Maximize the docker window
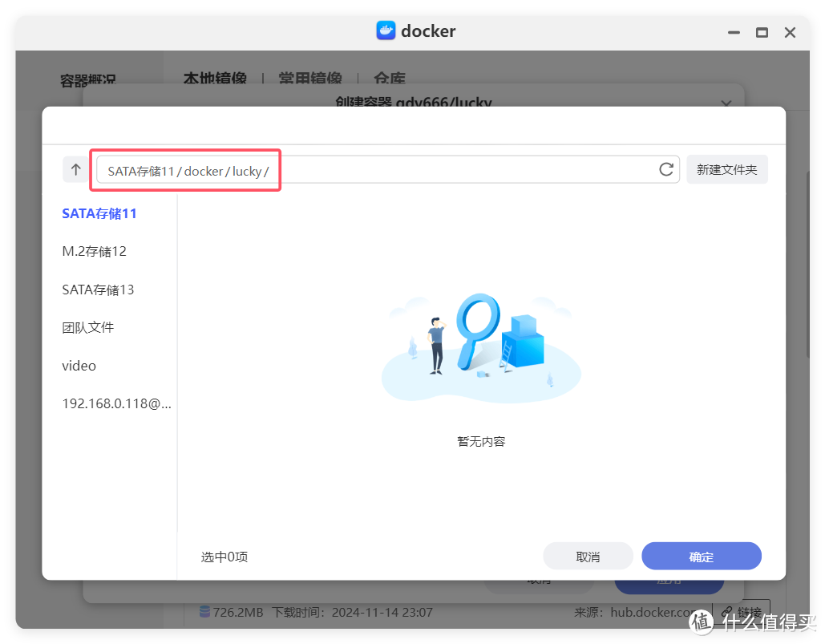The width and height of the screenshot is (825, 644). 762,33
